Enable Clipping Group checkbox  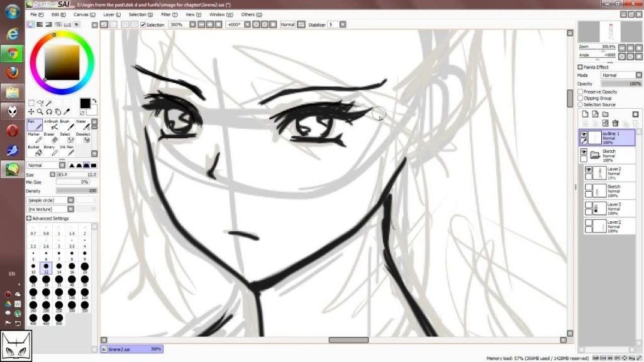[x=580, y=98]
